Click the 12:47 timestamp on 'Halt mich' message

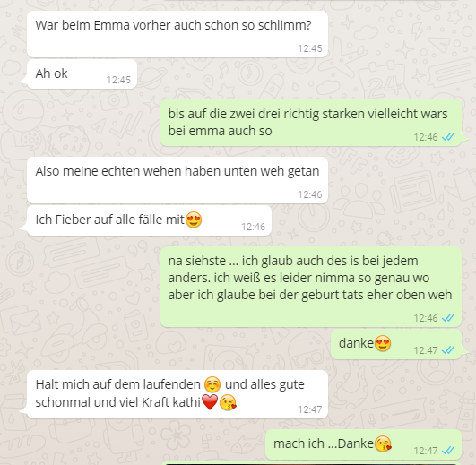(309, 409)
